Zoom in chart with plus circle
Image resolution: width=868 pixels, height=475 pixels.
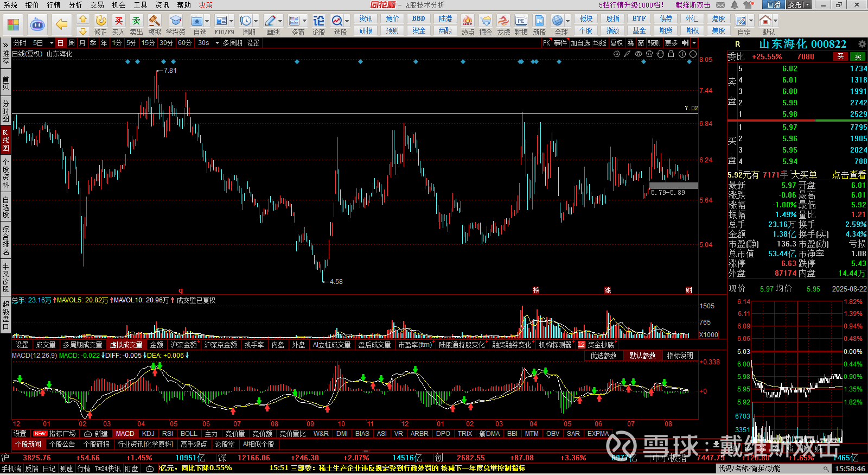click(682, 54)
